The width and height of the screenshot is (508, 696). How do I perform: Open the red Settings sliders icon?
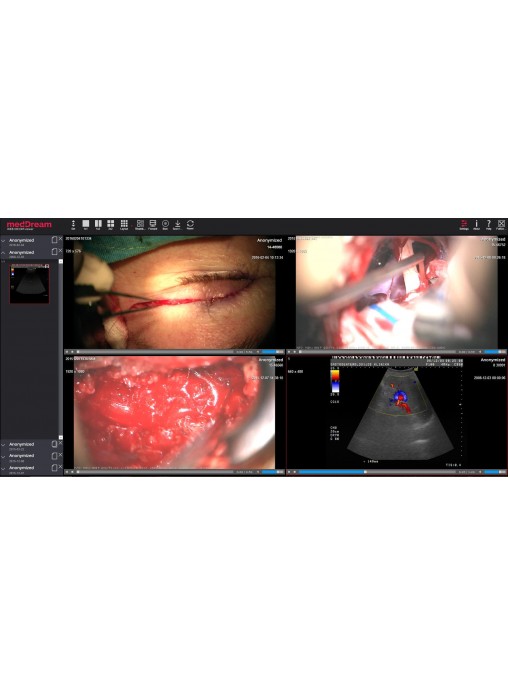pos(464,224)
